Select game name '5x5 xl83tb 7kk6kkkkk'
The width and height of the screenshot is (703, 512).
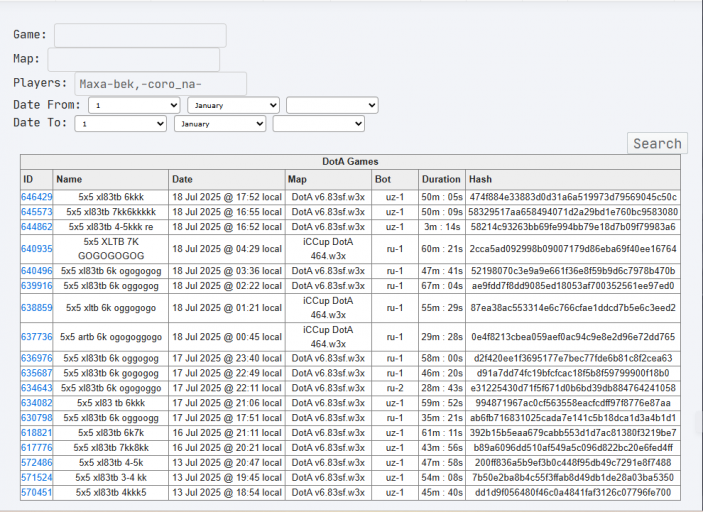point(111,212)
